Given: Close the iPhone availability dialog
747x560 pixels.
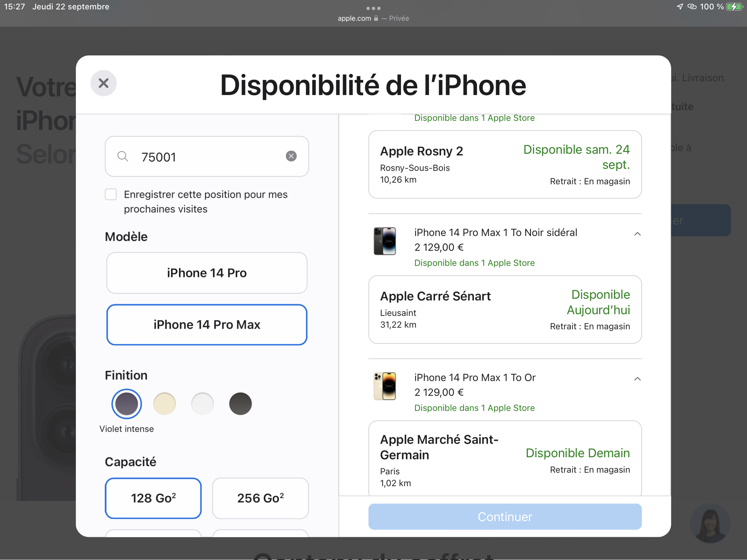Looking at the screenshot, I should coord(103,83).
